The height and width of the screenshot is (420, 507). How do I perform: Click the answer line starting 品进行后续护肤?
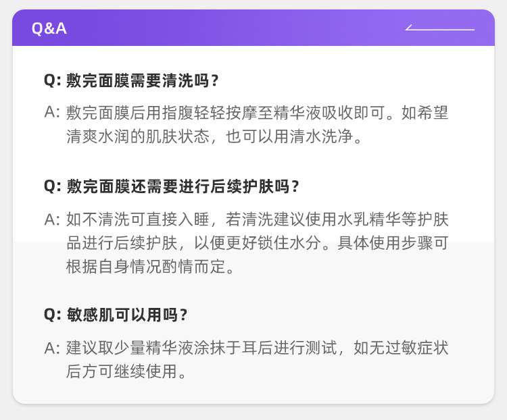pyautogui.click(x=257, y=242)
